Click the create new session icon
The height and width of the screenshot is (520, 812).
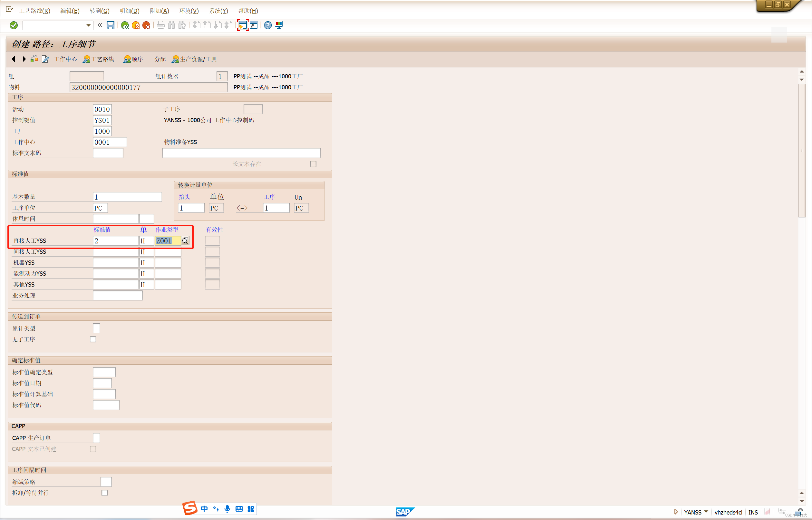(243, 25)
